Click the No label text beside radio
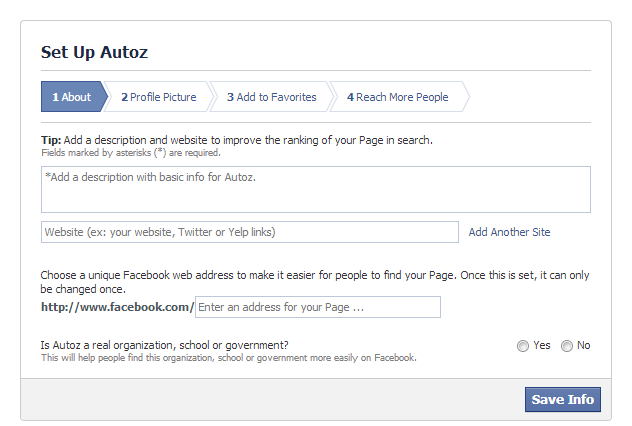632x426 pixels. pyautogui.click(x=584, y=345)
